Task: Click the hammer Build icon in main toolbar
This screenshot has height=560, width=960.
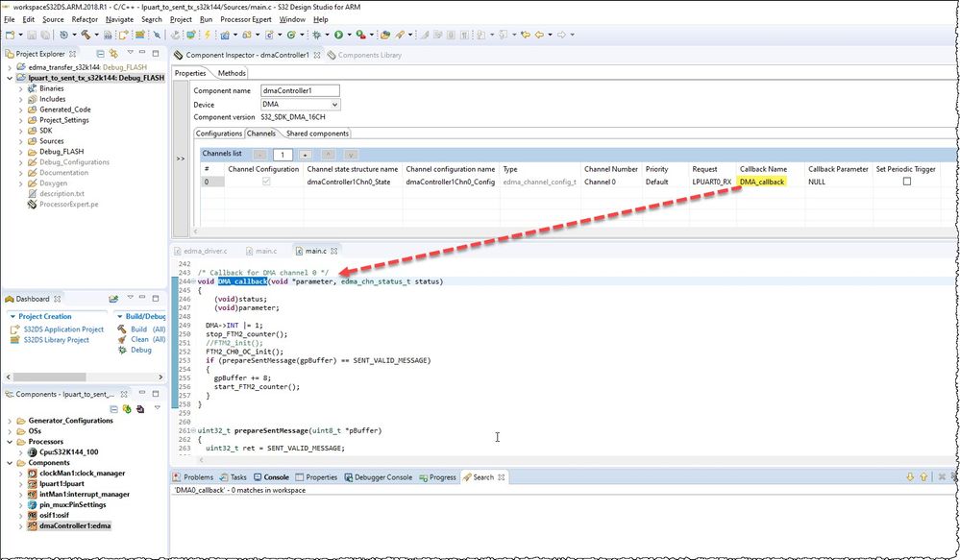Action: click(86, 35)
